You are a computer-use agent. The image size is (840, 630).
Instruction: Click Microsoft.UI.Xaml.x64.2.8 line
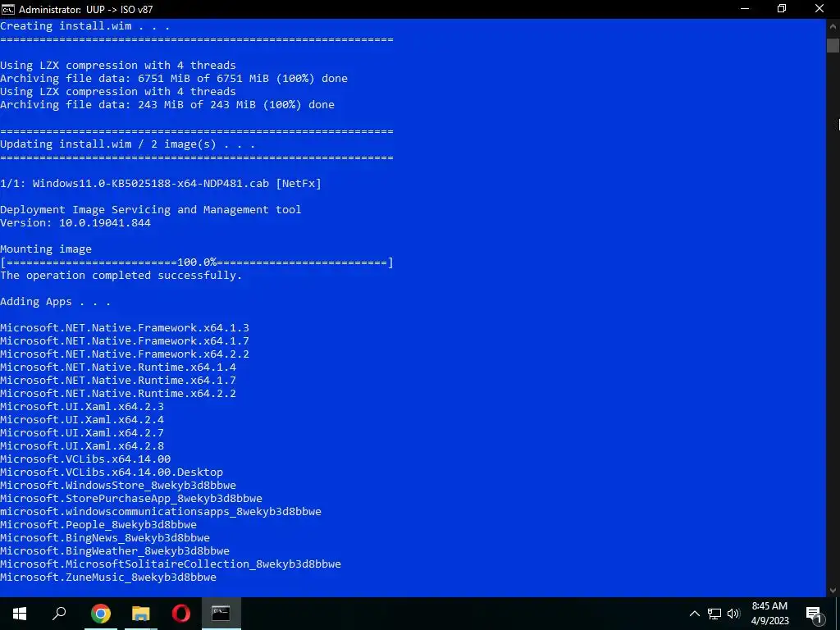pos(82,445)
